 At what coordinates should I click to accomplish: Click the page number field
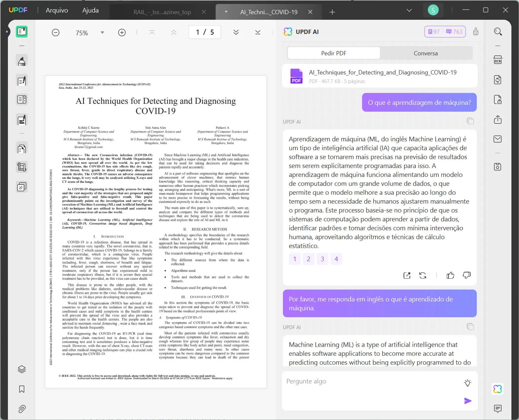tap(205, 32)
